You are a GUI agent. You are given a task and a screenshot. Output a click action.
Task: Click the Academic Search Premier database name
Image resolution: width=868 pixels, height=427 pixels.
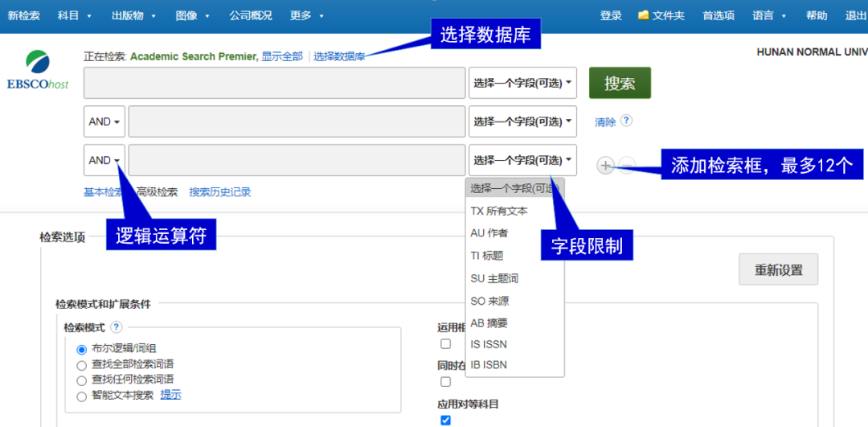[194, 56]
